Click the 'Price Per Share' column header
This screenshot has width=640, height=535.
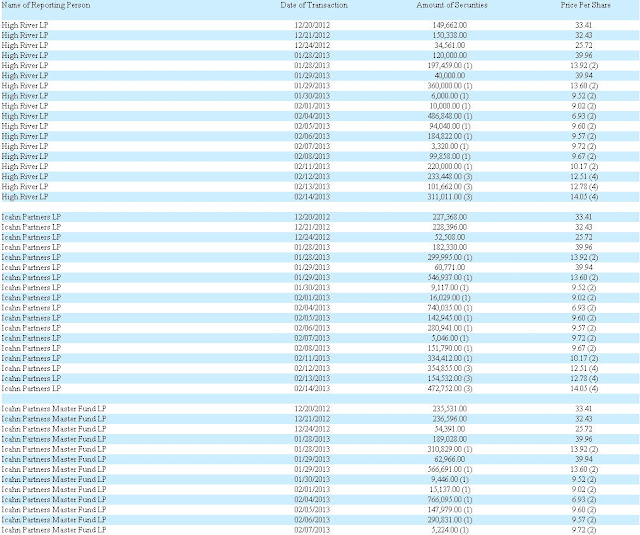[585, 5]
